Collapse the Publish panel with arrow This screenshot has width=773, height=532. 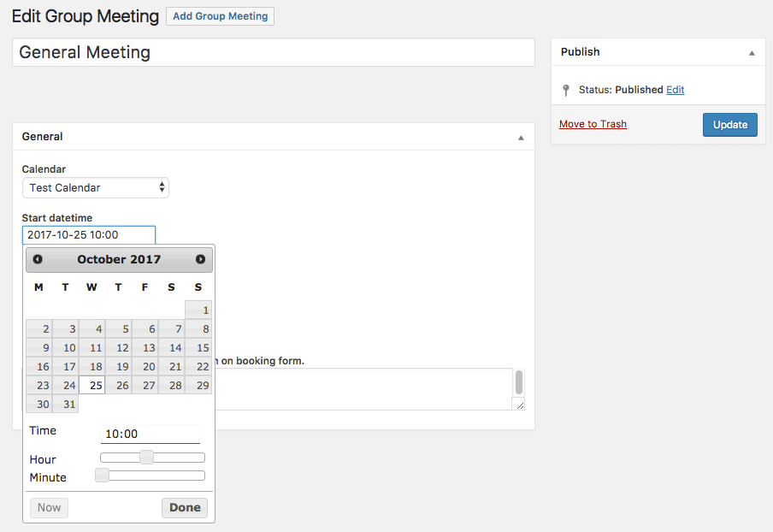(x=752, y=52)
